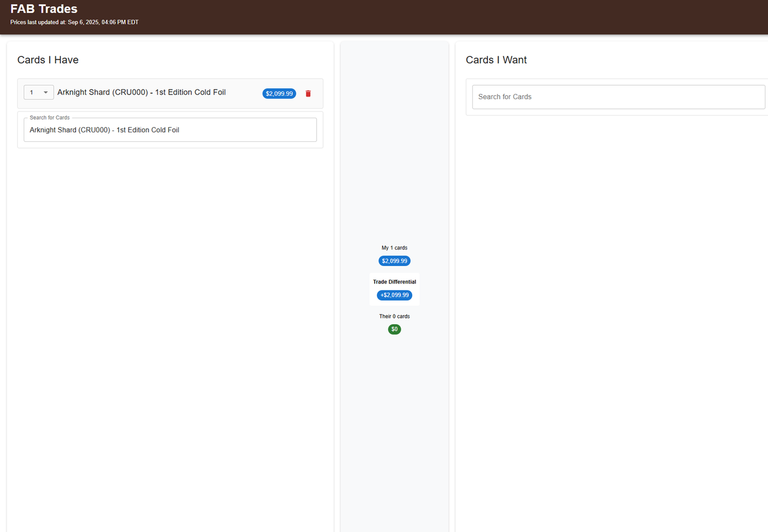Click the $2,099.99 badge under My 1 cards
The image size is (768, 532).
tap(394, 260)
